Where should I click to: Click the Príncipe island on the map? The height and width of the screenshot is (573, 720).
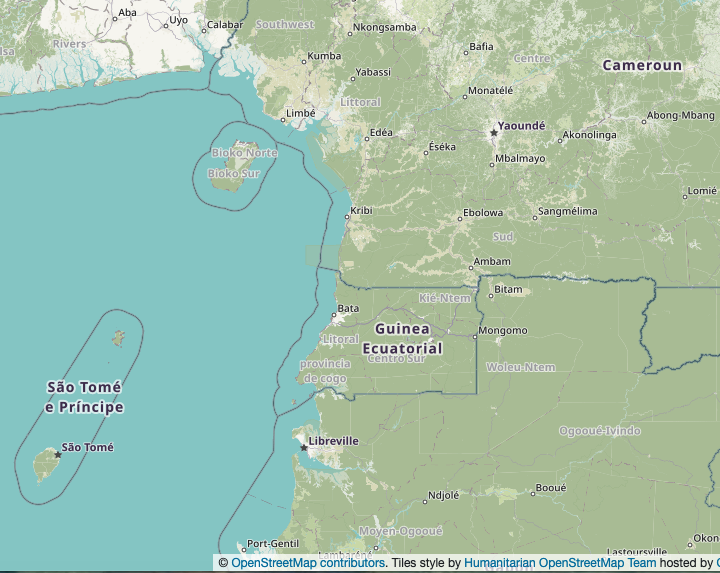click(118, 338)
